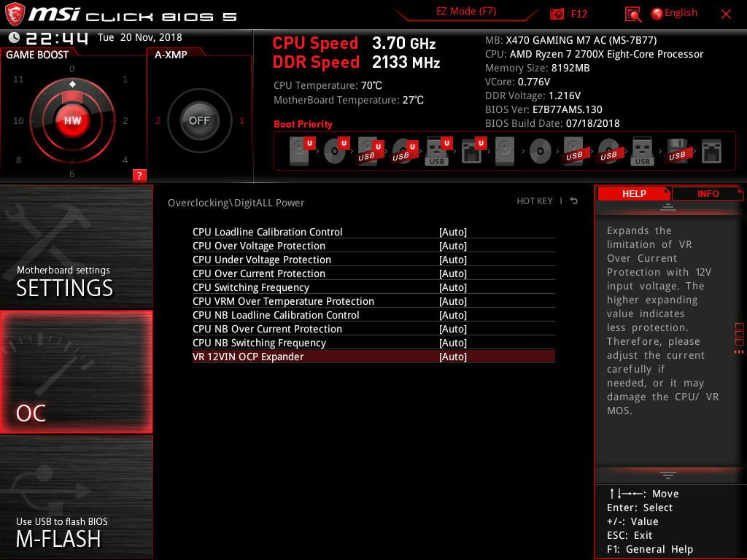Screen dimensions: 747x560
Task: Open the OC overclocking section
Action: [x=76, y=372]
